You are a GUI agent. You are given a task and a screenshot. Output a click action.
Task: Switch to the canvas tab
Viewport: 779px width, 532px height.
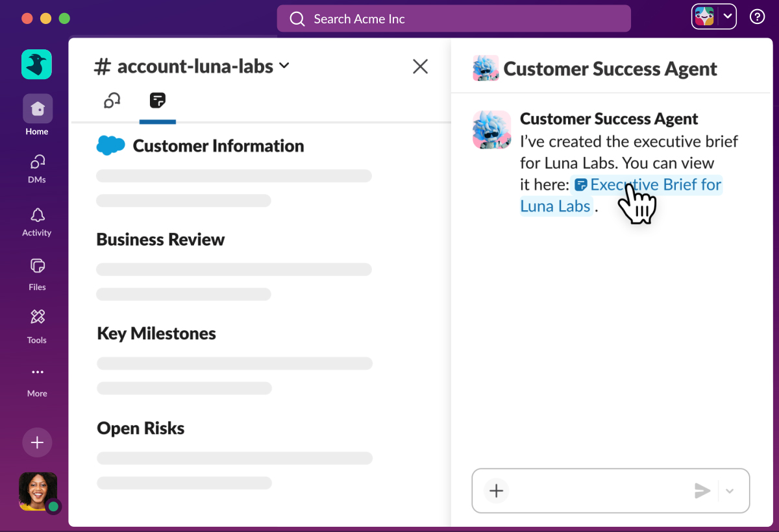[157, 101]
